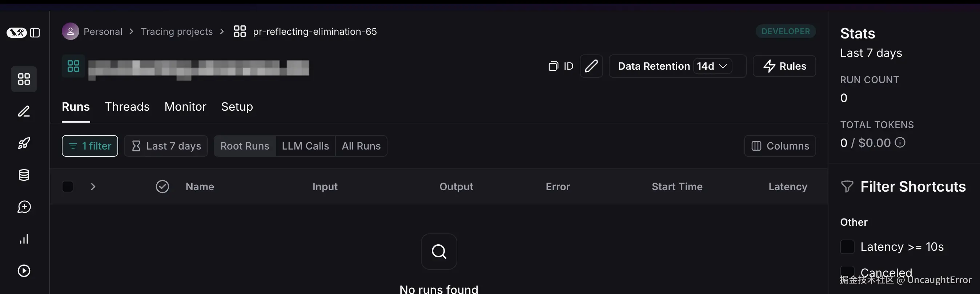Copy the project ID
The width and height of the screenshot is (980, 294).
(561, 66)
